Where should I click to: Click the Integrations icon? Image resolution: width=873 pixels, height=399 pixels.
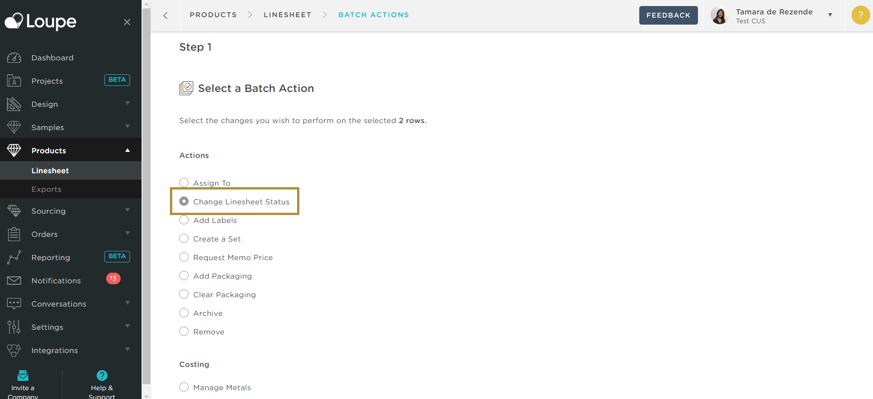pyautogui.click(x=14, y=351)
